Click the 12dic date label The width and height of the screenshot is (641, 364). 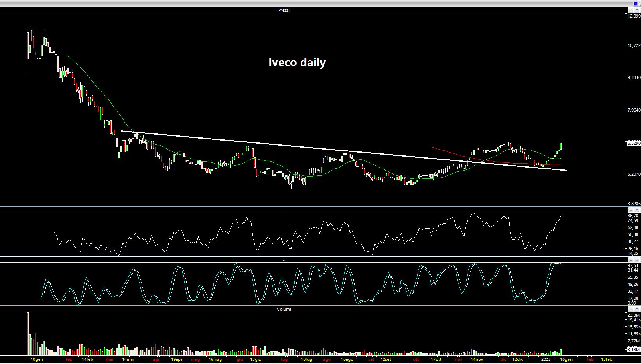[517, 359]
